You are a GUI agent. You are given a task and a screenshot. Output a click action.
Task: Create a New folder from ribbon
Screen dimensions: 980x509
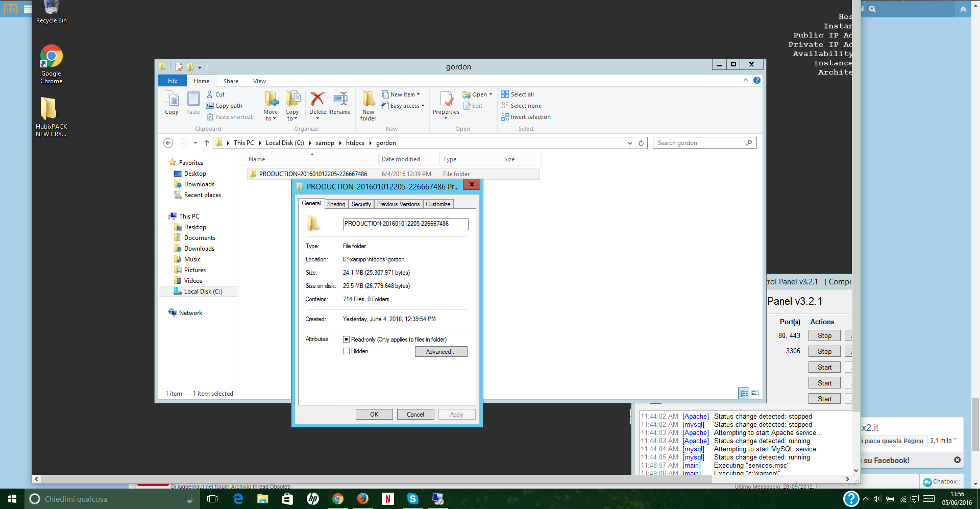pyautogui.click(x=368, y=106)
